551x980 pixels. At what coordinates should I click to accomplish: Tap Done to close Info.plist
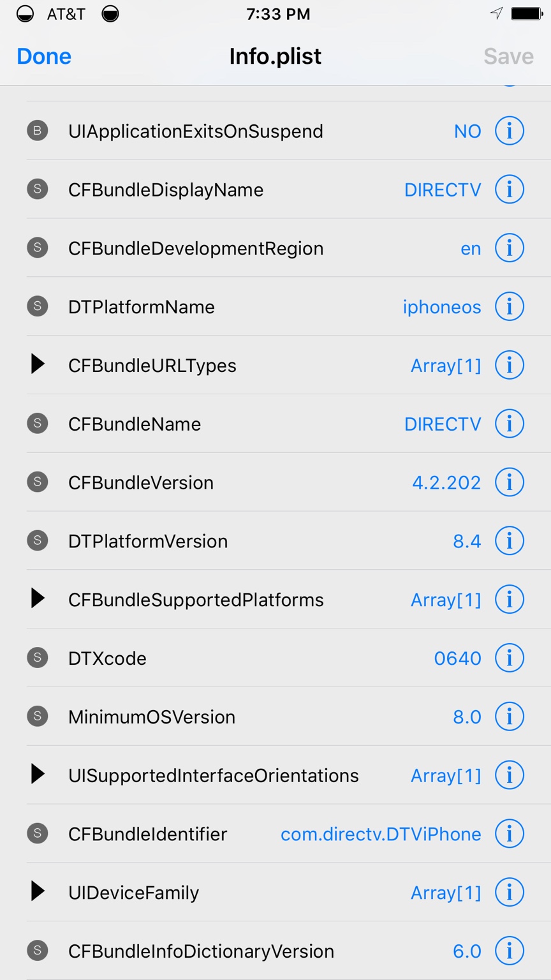tap(44, 56)
